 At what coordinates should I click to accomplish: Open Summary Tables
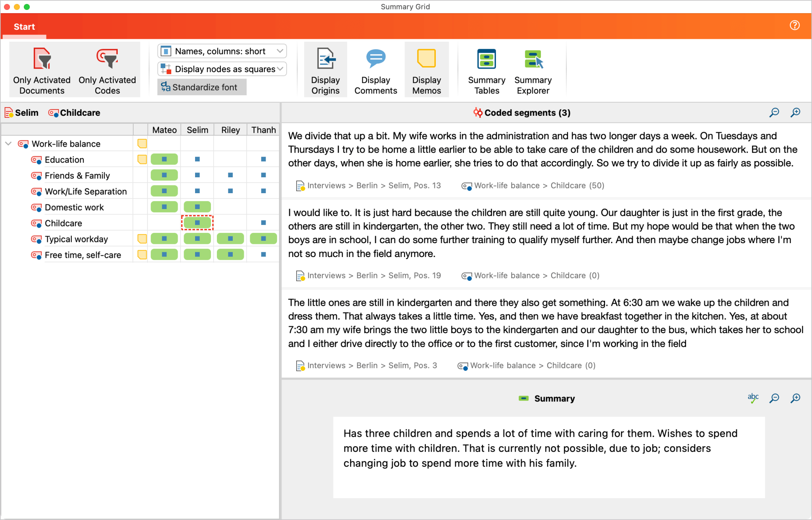point(486,69)
